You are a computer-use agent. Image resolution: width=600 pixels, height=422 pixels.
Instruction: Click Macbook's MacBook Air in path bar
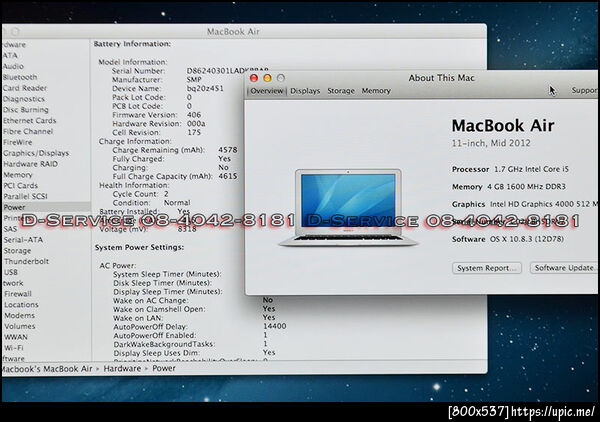(x=47, y=369)
